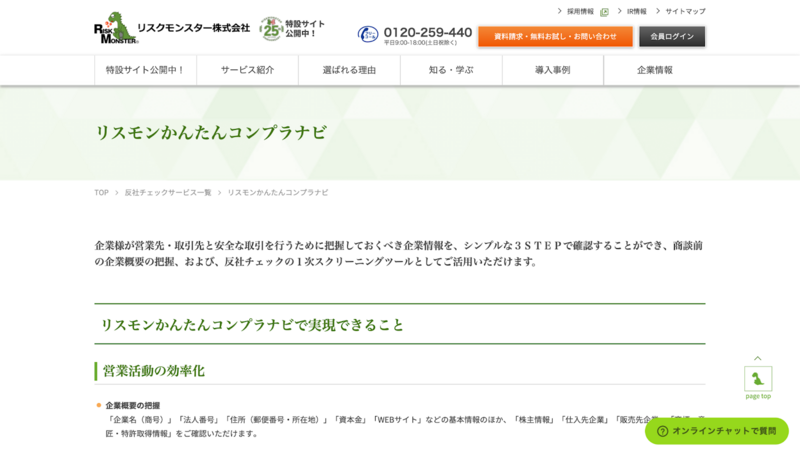Screen dimensions: 800x451
Task: Open the 知る・学ぶ menu
Action: 451,70
